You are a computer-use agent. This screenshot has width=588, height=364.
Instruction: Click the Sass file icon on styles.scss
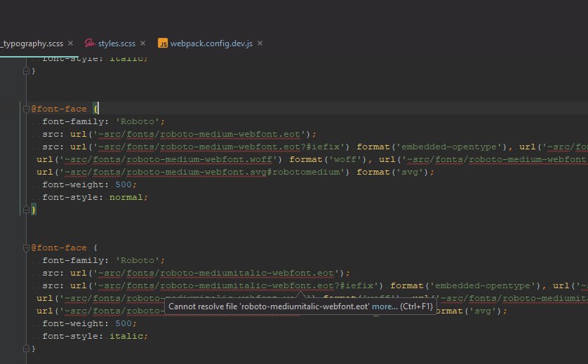(90, 43)
